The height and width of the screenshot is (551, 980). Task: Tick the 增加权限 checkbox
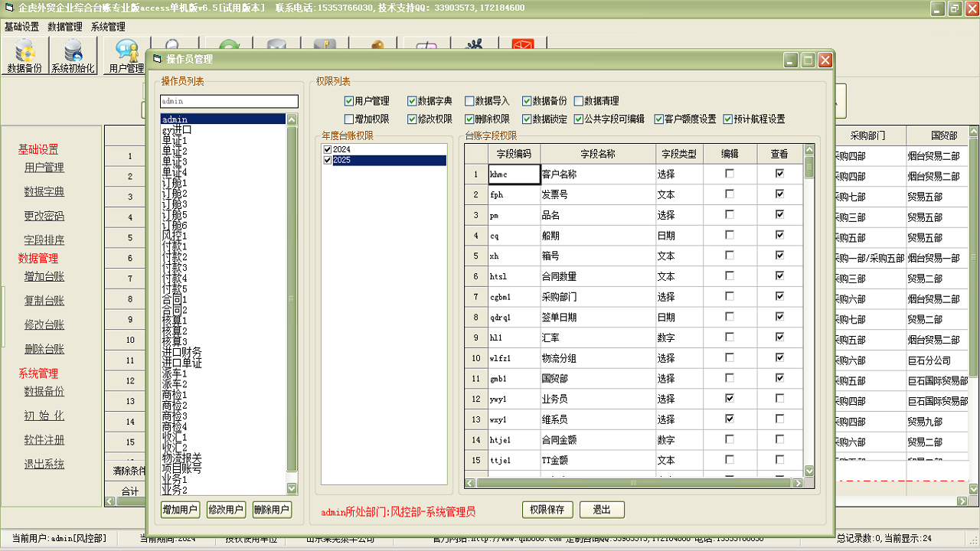coord(349,119)
